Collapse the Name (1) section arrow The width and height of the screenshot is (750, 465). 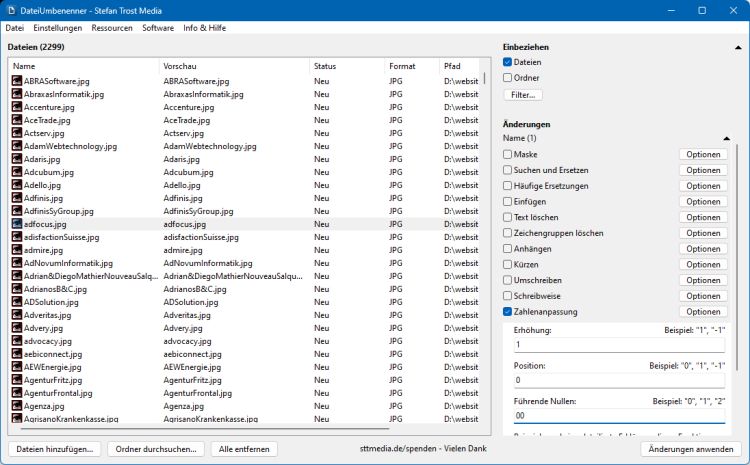pyautogui.click(x=726, y=138)
